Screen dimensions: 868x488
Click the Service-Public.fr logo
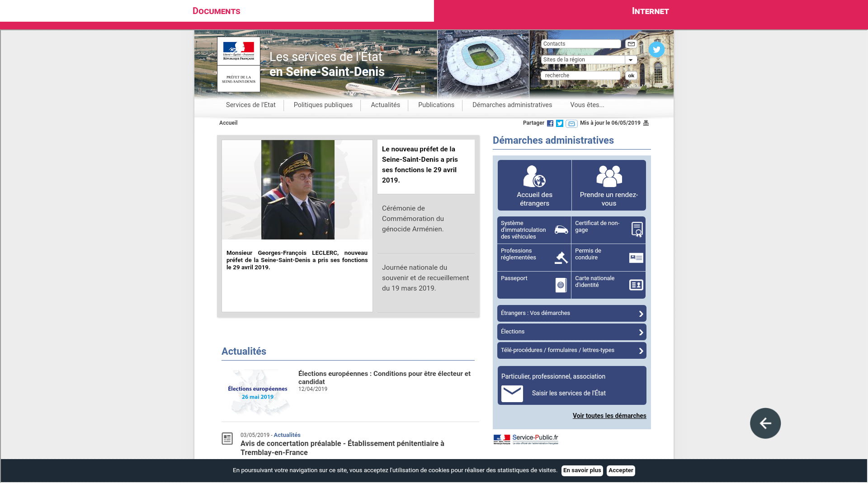click(526, 439)
